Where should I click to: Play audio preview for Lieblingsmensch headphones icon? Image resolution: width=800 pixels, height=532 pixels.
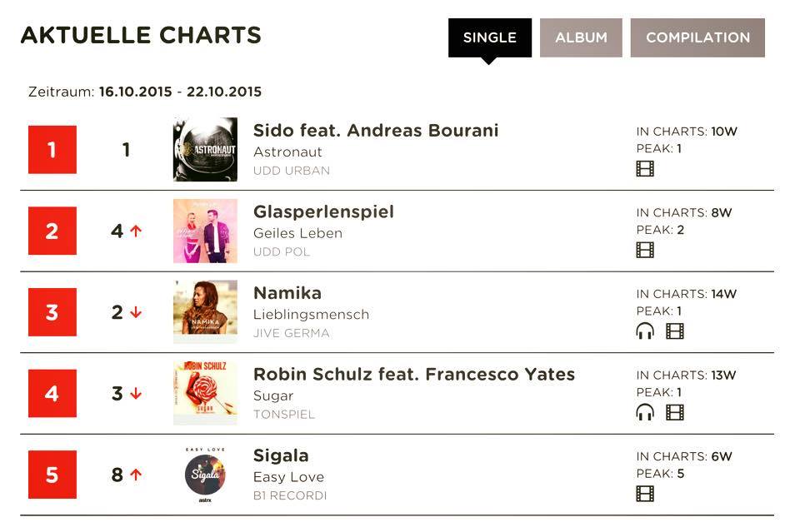(x=645, y=331)
